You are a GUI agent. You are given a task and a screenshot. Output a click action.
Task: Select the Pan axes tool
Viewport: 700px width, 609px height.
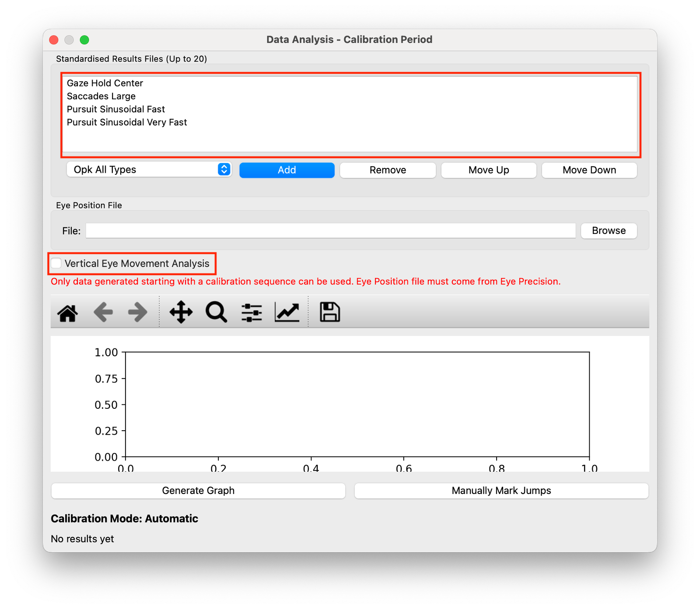[181, 313]
